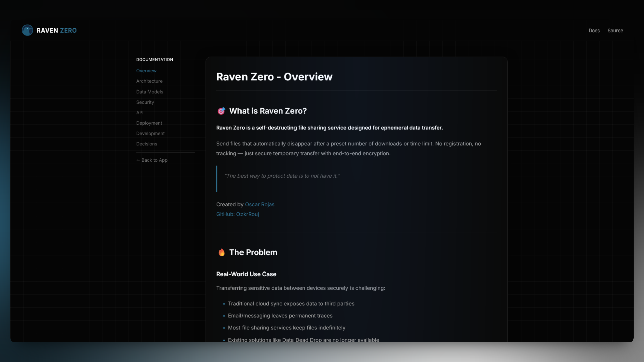Open the Data Models section
644x362 pixels.
tap(150, 92)
